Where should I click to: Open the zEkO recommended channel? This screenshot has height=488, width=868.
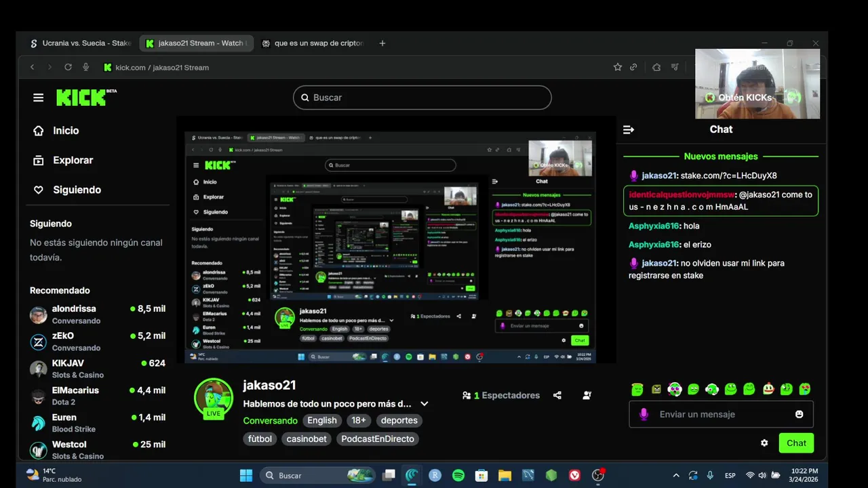(98, 342)
